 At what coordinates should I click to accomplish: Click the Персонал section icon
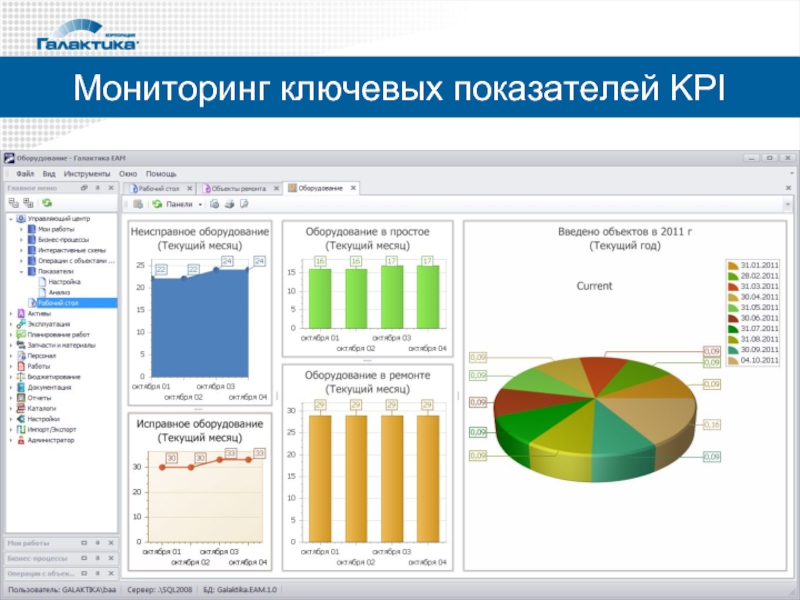tap(21, 356)
